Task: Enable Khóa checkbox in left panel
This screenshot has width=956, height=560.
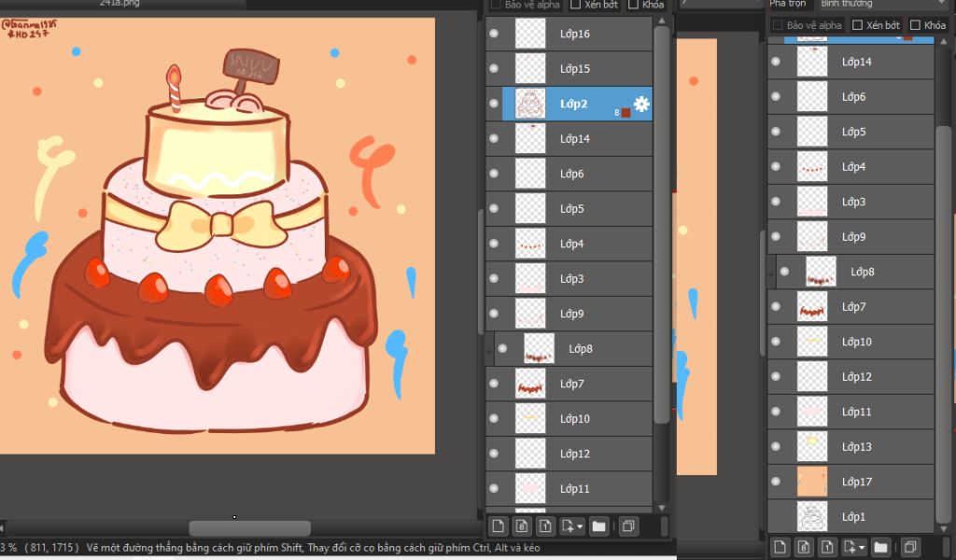Action: [633, 5]
